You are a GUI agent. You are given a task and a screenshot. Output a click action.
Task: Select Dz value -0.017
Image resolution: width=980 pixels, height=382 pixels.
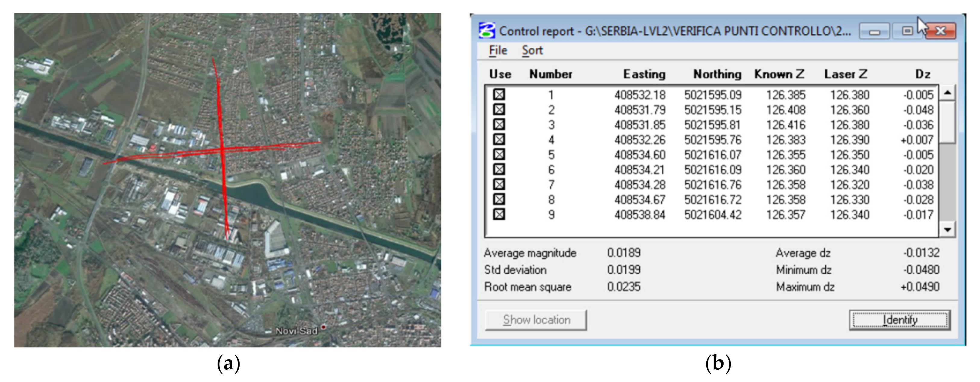(918, 215)
